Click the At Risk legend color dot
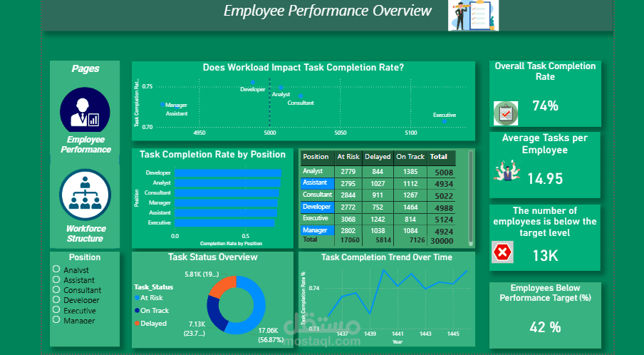The image size is (644, 355). point(137,298)
